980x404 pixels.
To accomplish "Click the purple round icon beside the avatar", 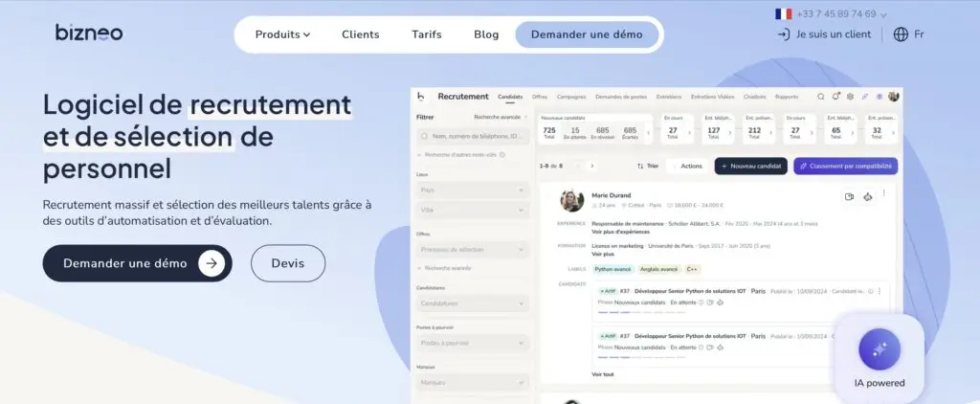I will 880,97.
